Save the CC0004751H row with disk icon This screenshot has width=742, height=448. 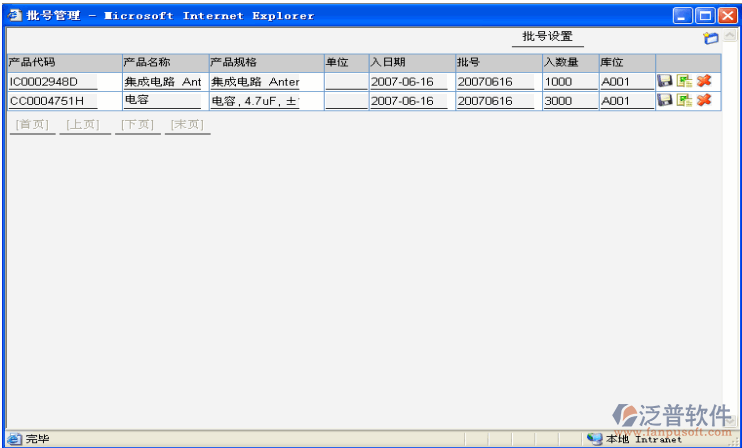tap(665, 100)
